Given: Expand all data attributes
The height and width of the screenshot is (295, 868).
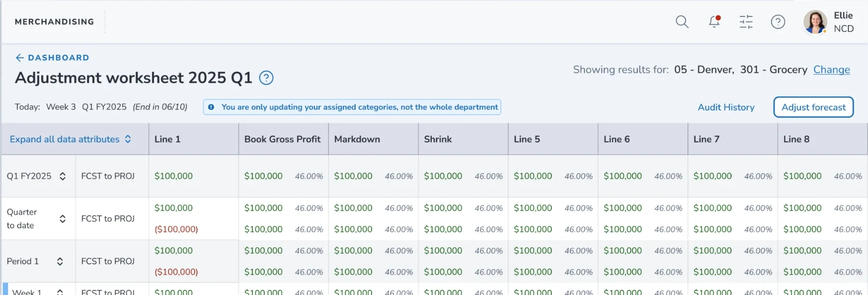Looking at the screenshot, I should pyautogui.click(x=70, y=139).
